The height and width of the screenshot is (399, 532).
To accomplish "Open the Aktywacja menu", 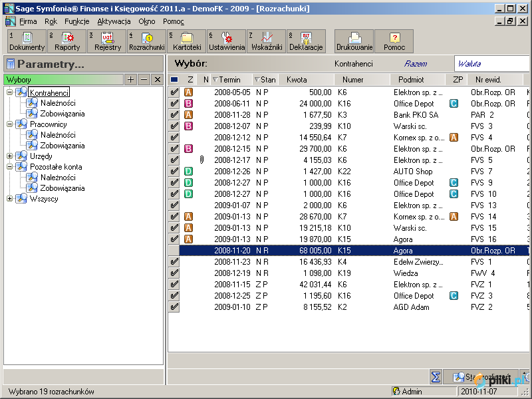I will click(x=114, y=21).
